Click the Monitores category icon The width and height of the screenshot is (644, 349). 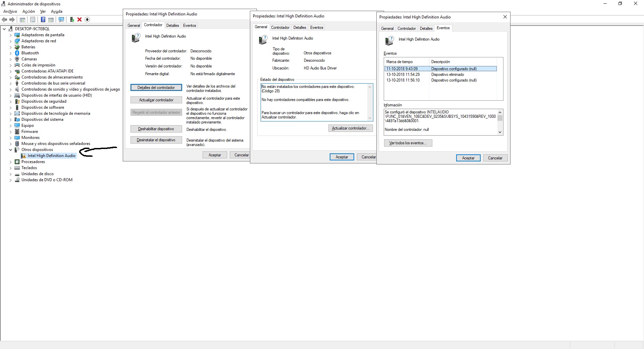17,138
